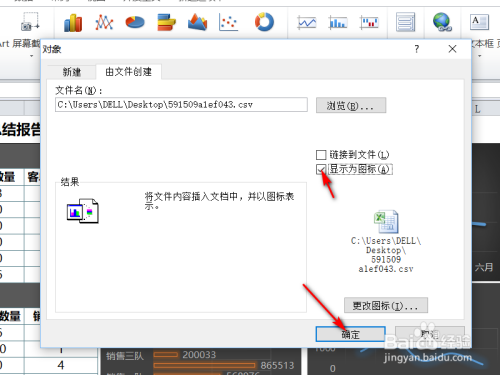Insert a column sparkline from ribbon
The width and height of the screenshot is (500, 375).
338,23
